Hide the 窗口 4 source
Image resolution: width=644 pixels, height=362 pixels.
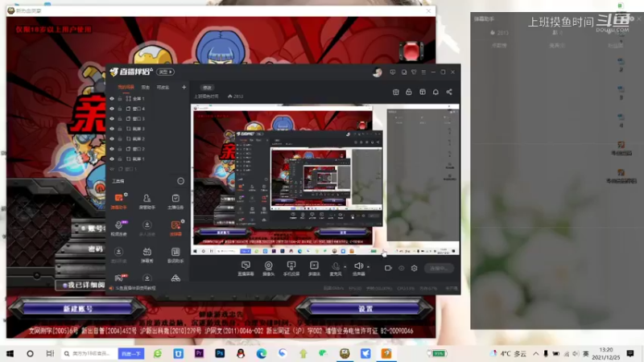point(112,109)
